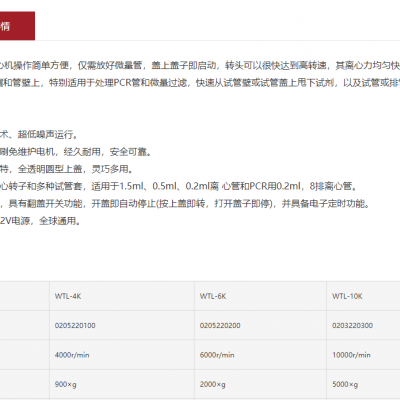This screenshot has height=400, width=400.
Task: Click the 900×g force value
Action: pyautogui.click(x=65, y=384)
